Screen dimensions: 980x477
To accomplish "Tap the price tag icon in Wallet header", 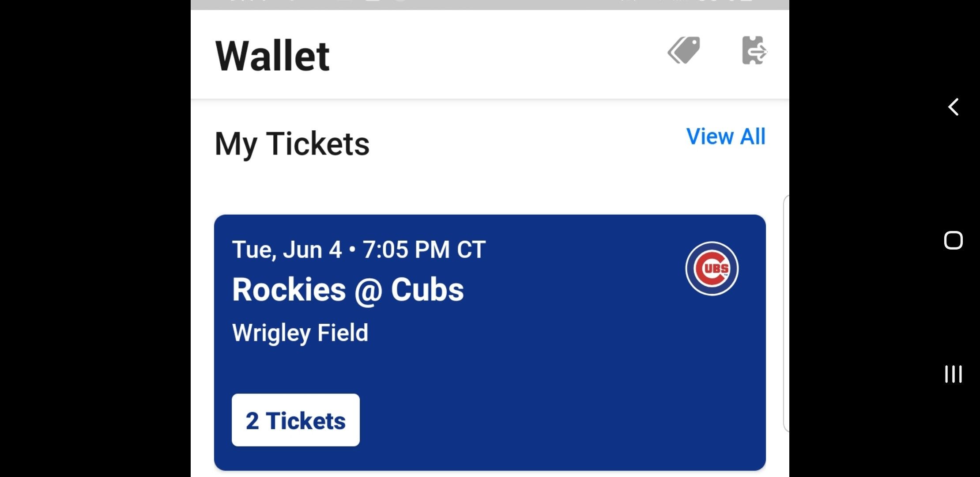I will pos(684,50).
